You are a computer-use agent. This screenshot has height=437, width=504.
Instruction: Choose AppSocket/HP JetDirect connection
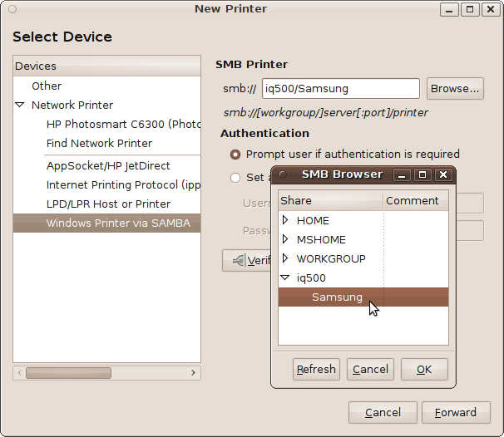[x=108, y=165]
